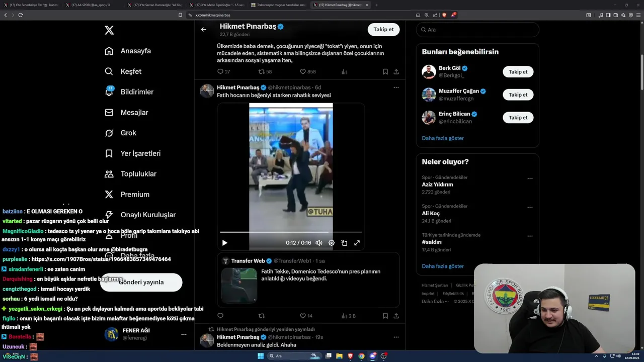Open the quoted Transfer Web post
Viewport: 644px width, 362px height.
click(308, 280)
